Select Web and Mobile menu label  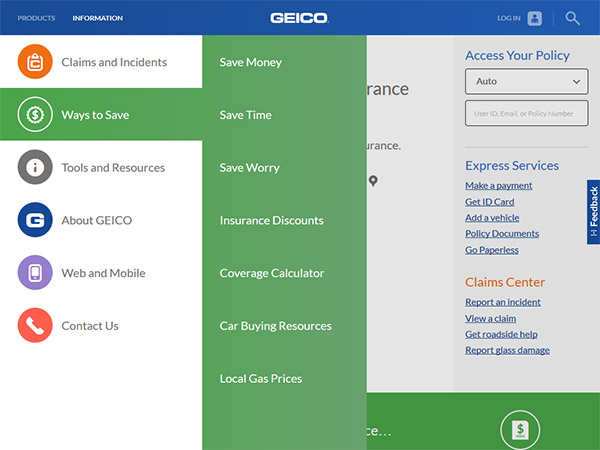103,273
